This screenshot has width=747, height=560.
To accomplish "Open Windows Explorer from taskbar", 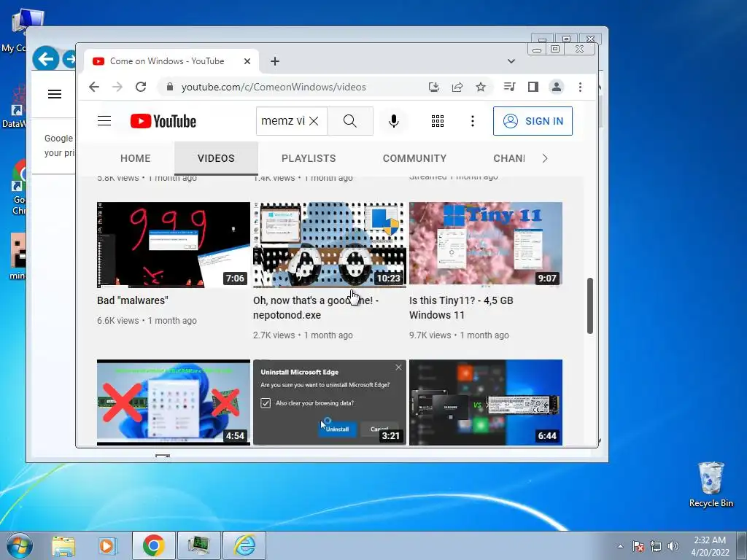I will tap(63, 545).
